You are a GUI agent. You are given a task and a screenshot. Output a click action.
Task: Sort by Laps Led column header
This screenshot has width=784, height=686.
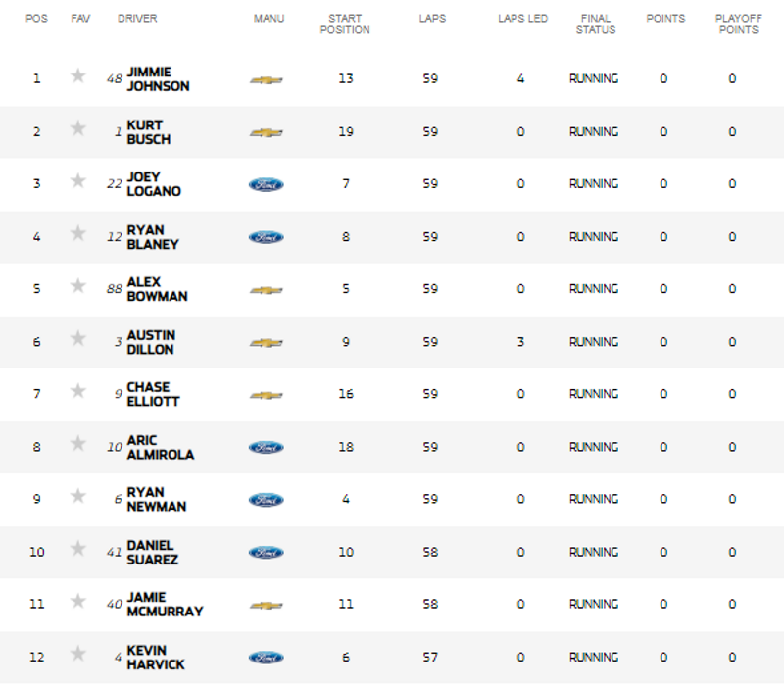point(522,19)
